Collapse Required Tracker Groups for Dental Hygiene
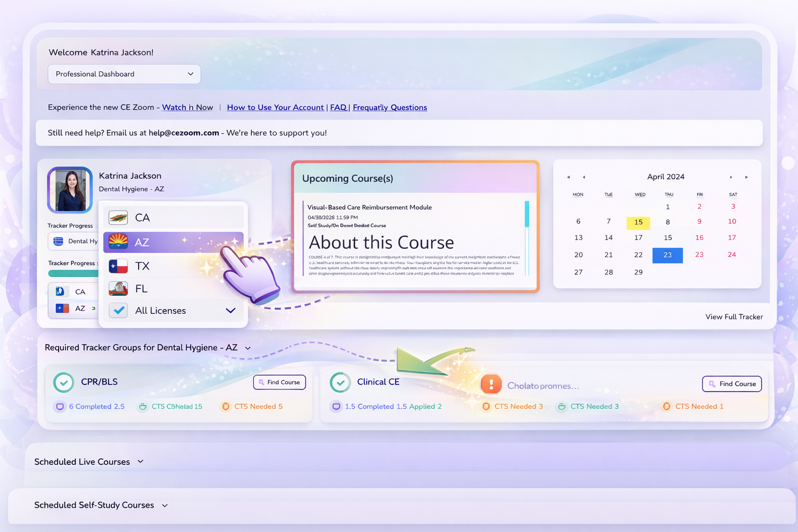 [248, 348]
